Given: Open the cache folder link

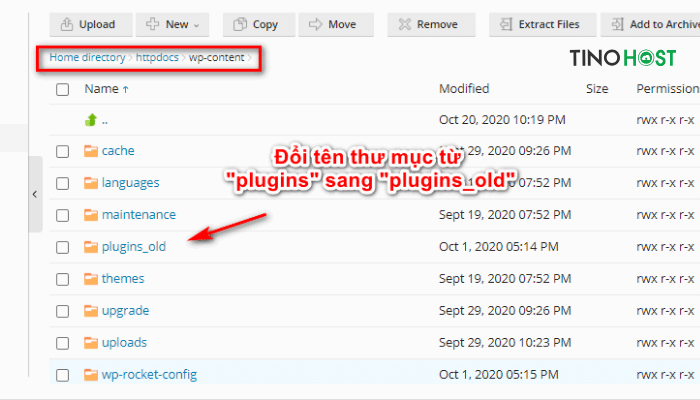Looking at the screenshot, I should pos(118,151).
